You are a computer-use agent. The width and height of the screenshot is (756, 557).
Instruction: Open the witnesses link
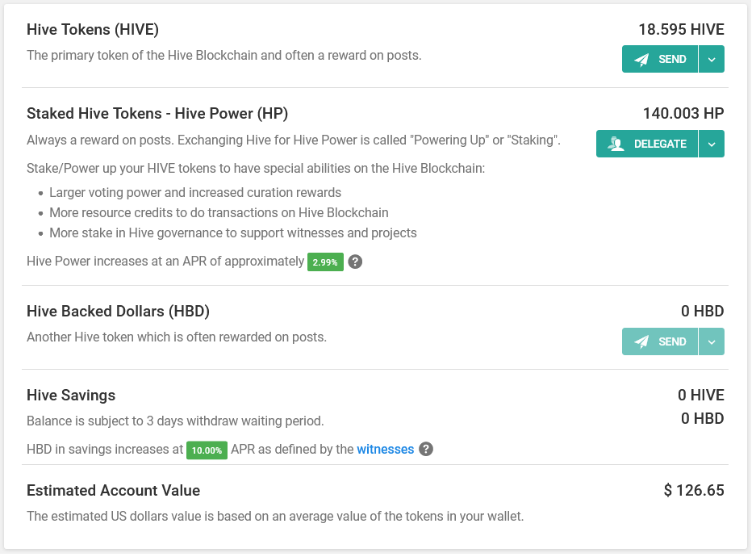pos(386,450)
